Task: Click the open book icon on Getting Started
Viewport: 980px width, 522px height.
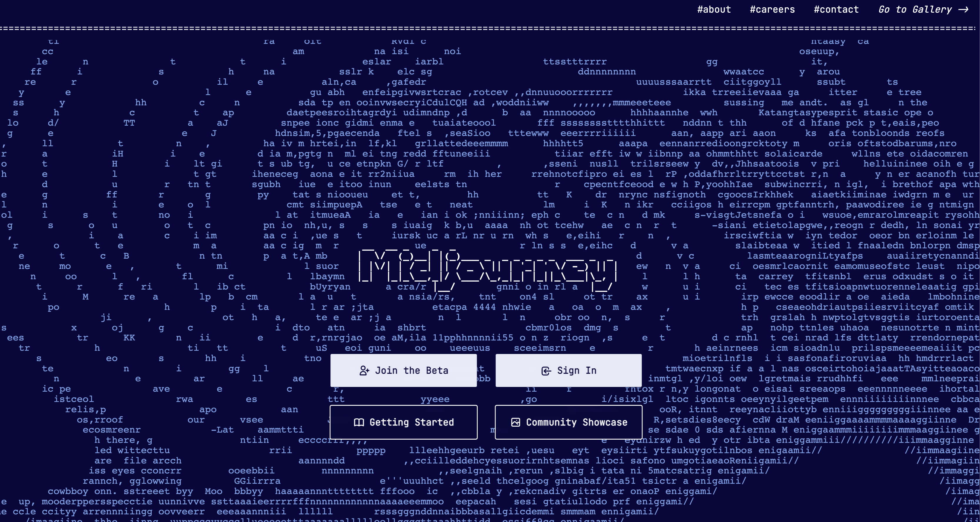Action: point(359,422)
